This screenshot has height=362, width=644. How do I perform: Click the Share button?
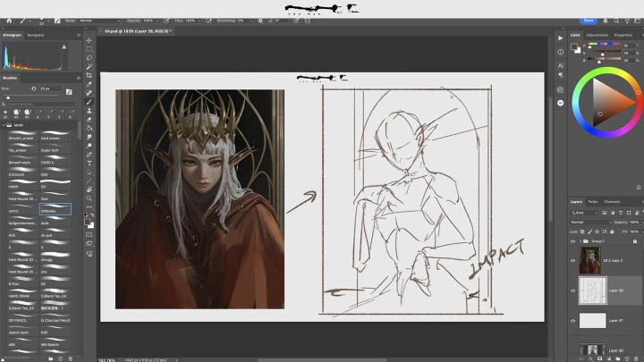tap(589, 21)
